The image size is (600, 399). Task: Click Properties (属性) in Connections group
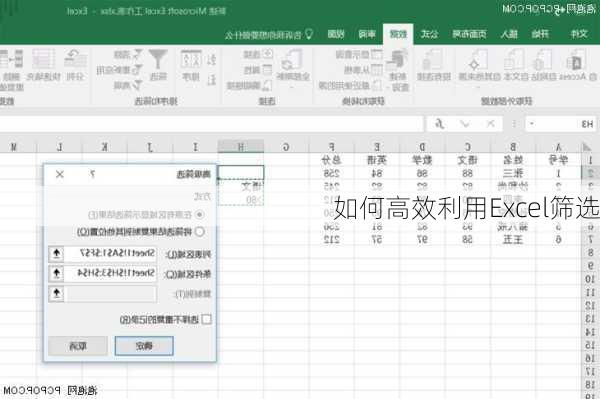tap(258, 70)
